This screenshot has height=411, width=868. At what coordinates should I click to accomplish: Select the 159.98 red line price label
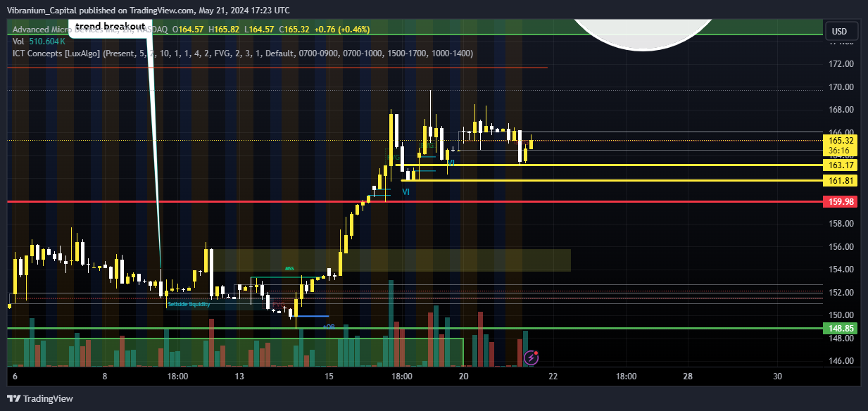841,201
